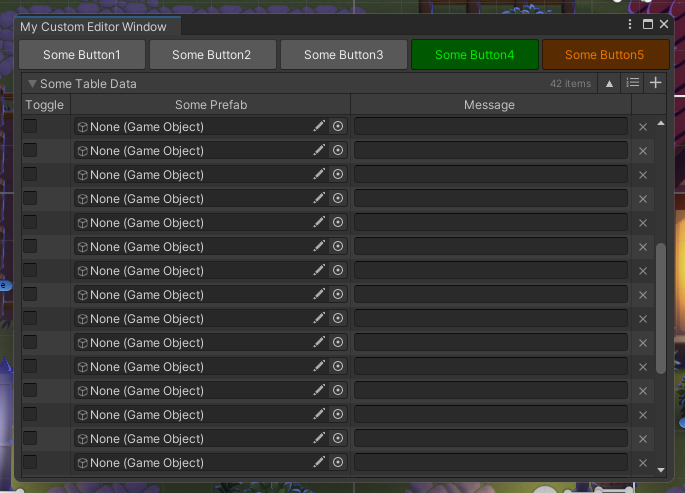The height and width of the screenshot is (493, 685).
Task: Remove the first row using its X icon
Action: [x=643, y=127]
